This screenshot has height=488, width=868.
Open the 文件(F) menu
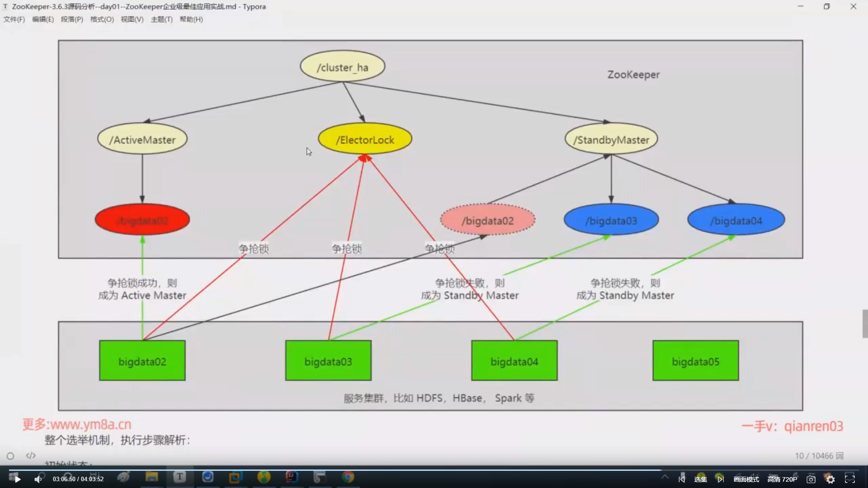14,19
